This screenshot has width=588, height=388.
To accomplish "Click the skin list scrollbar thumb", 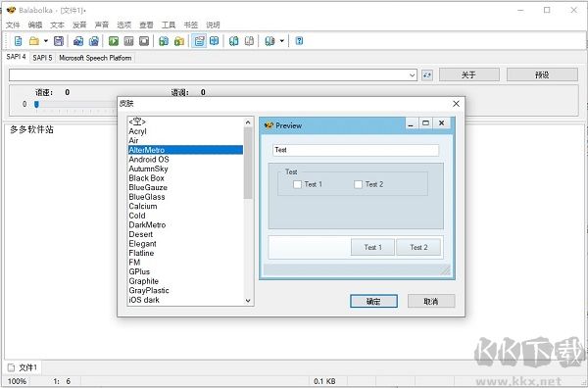I will tap(248, 163).
